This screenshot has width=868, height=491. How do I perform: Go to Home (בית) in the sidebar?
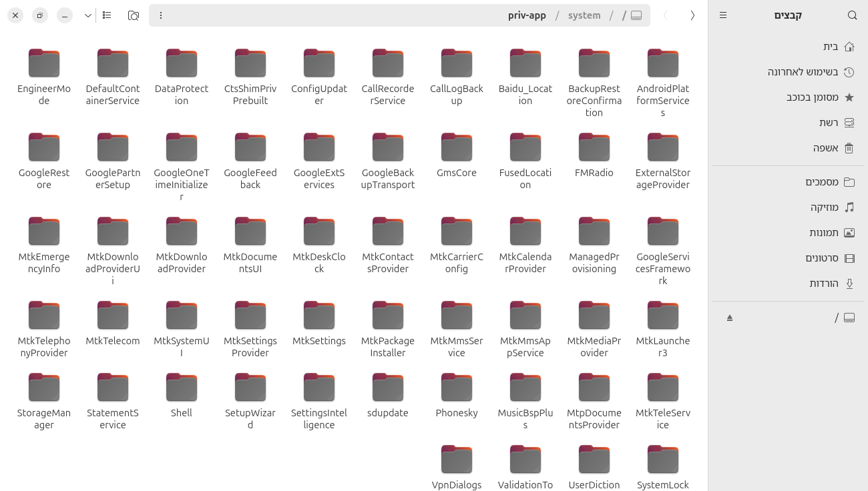coord(788,47)
